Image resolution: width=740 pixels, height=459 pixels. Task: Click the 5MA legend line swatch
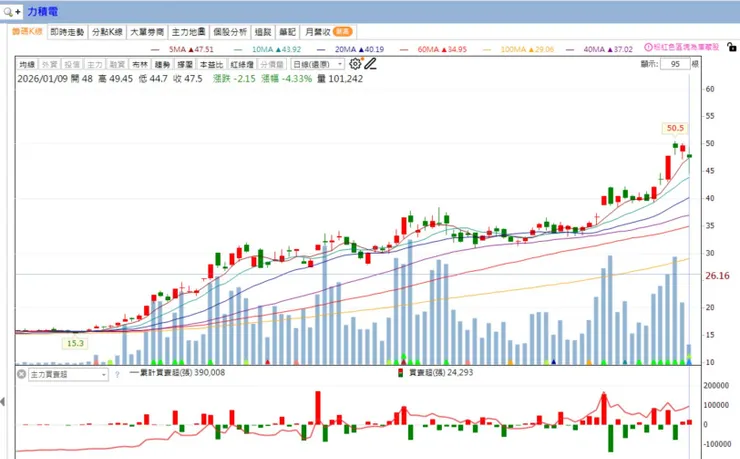tap(155, 50)
